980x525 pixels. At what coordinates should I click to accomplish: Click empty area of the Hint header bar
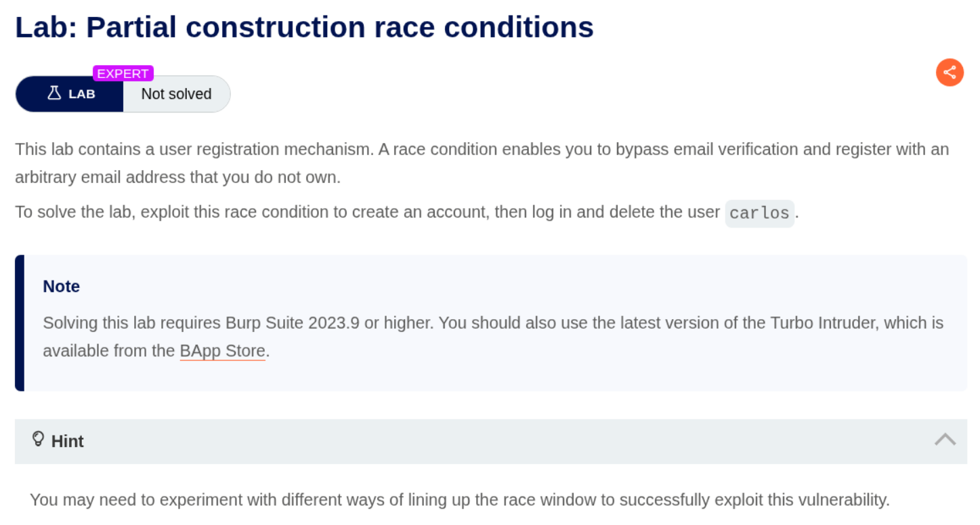click(x=474, y=441)
